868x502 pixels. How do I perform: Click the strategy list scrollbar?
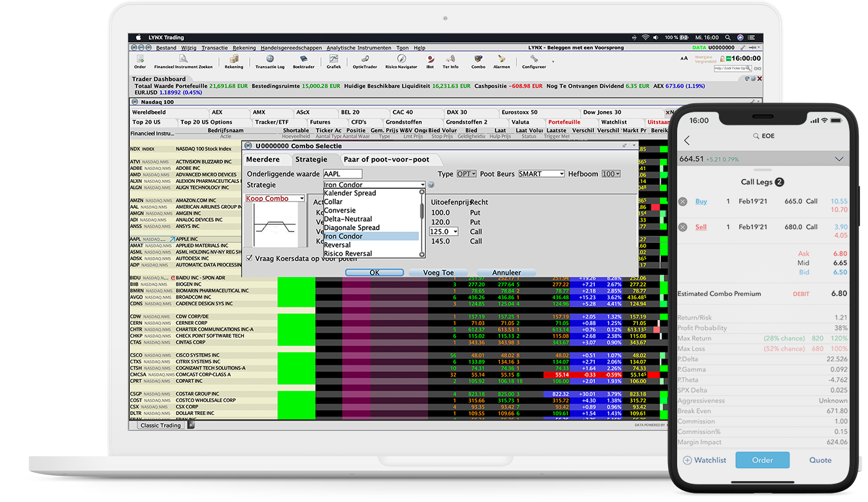click(422, 224)
